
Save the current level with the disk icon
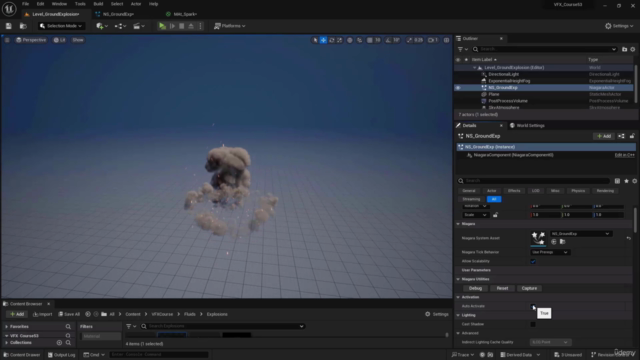(9, 26)
